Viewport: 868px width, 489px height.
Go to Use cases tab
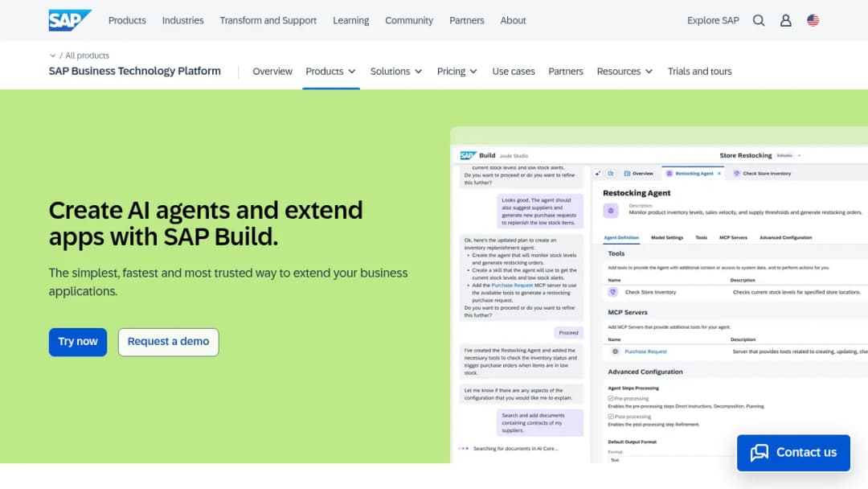[514, 72]
